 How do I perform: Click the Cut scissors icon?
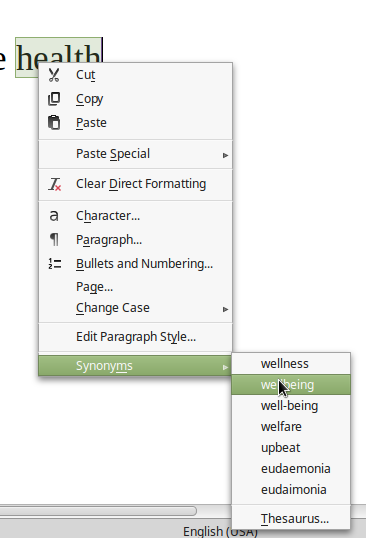point(54,75)
